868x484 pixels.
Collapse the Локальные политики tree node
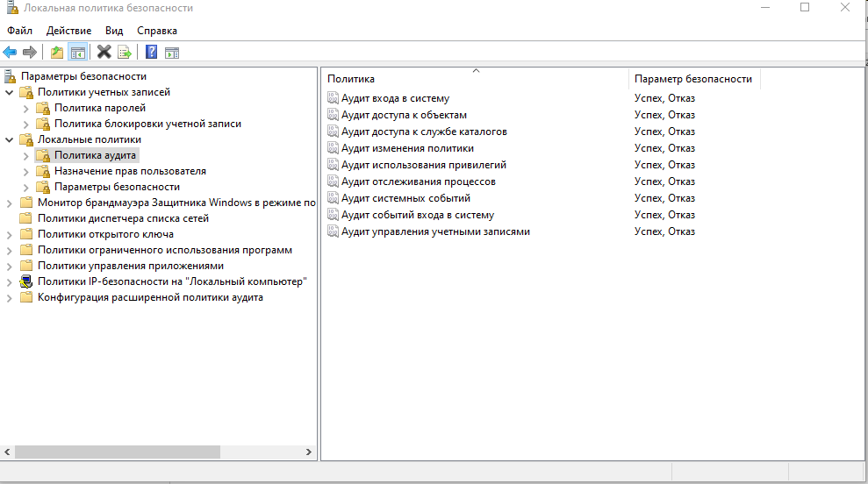(10, 139)
